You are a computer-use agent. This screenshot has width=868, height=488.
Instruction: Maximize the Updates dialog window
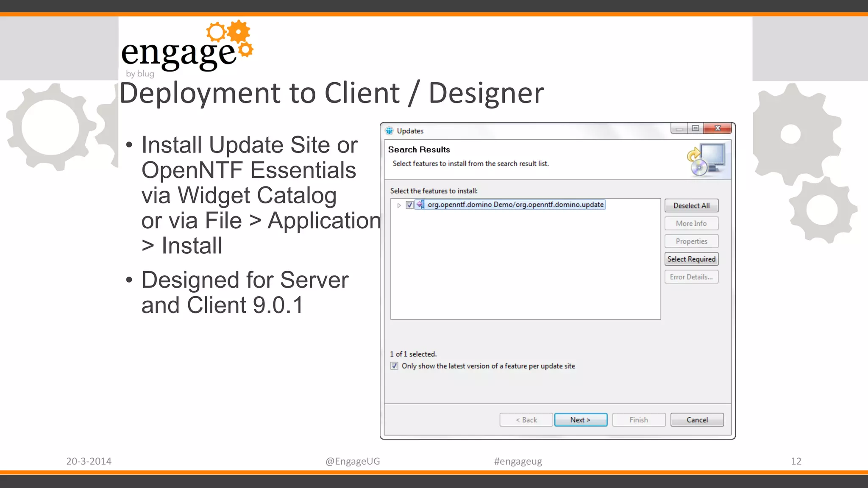tap(696, 128)
